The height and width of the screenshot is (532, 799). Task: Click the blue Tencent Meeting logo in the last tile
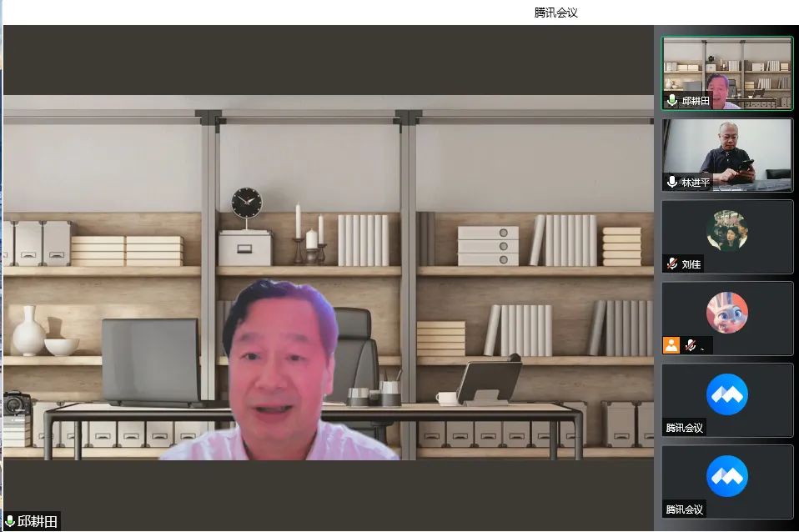tap(726, 476)
